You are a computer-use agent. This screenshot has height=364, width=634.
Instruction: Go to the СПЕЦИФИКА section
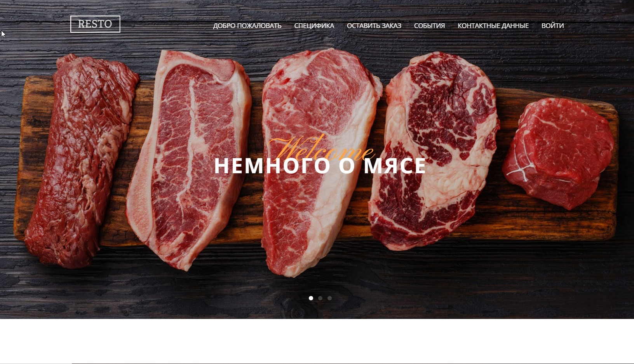coord(314,26)
